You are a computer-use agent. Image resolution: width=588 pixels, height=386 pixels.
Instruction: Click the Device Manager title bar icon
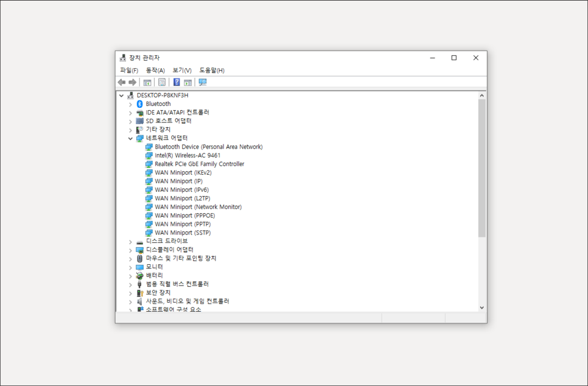point(122,58)
